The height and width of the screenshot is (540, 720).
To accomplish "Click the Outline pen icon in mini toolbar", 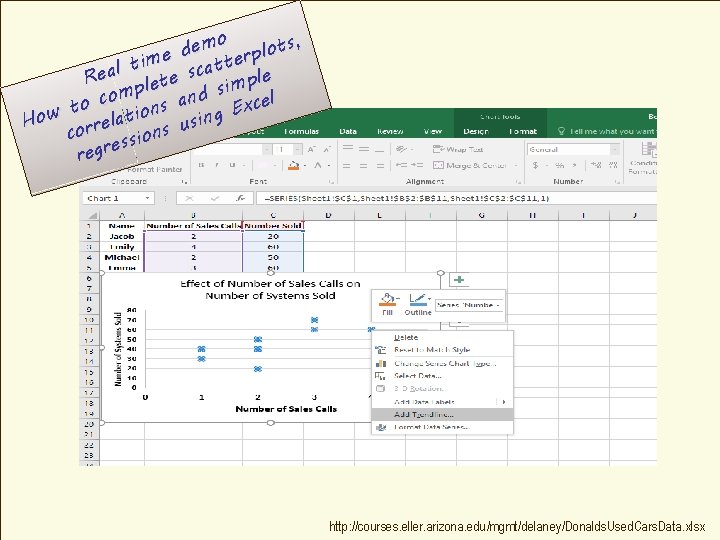I will tap(417, 300).
